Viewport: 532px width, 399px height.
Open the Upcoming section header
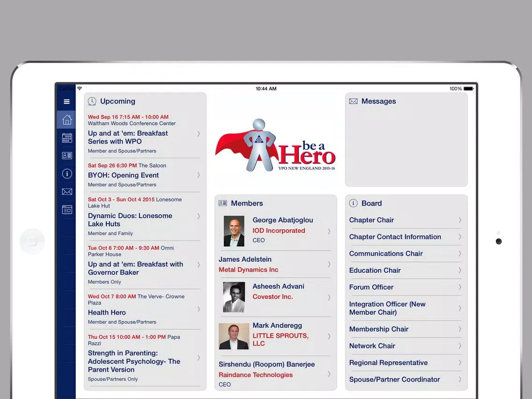(x=118, y=101)
